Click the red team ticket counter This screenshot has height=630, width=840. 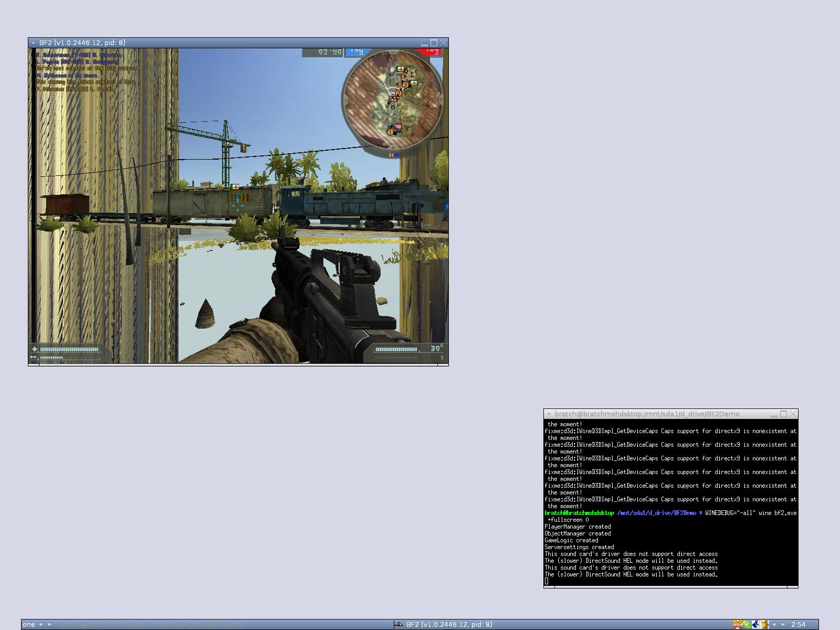coord(430,51)
